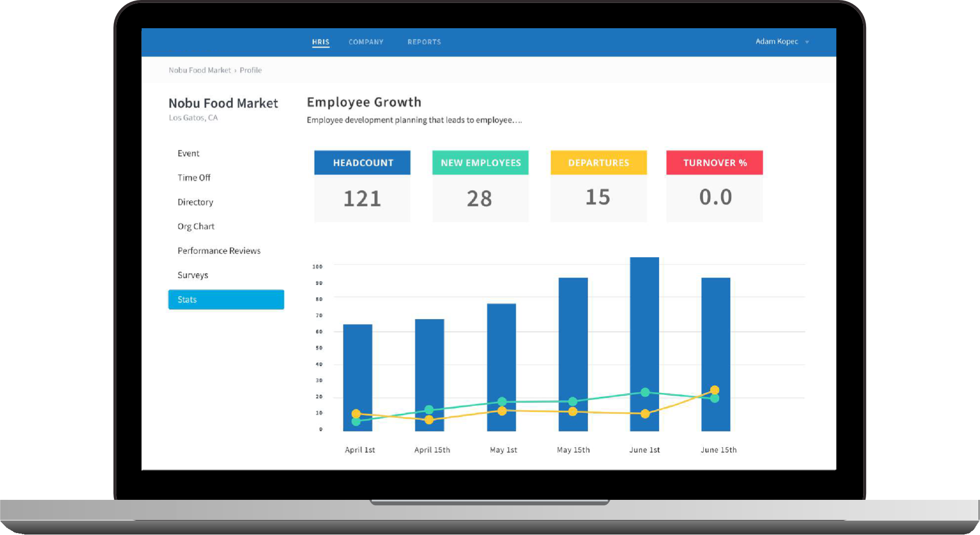Follow the Nobu Food Market breadcrumb link
This screenshot has height=535, width=980.
200,70
